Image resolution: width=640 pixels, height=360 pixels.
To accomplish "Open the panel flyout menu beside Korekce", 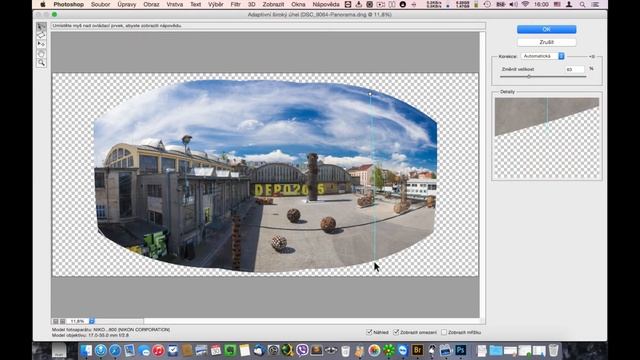I will point(592,56).
